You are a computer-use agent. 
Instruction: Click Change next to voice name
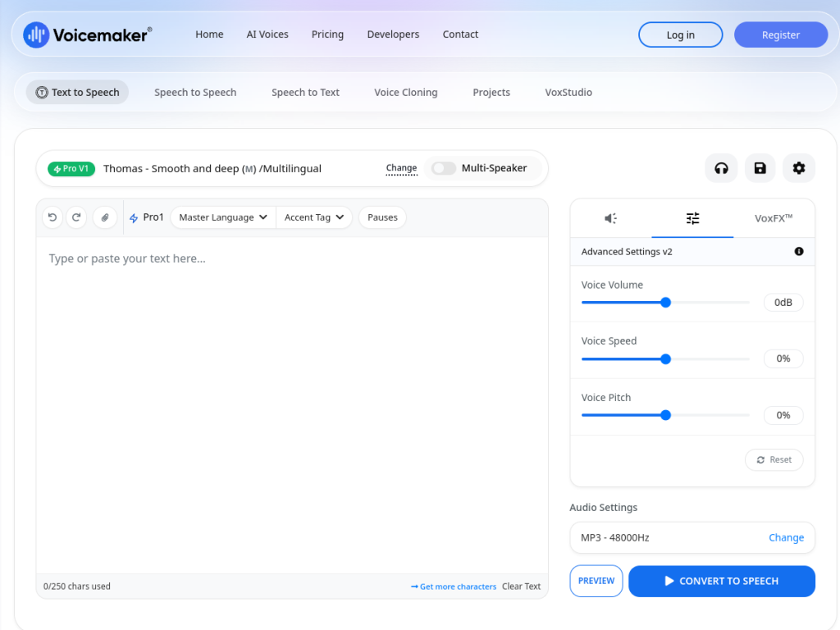[x=401, y=168]
